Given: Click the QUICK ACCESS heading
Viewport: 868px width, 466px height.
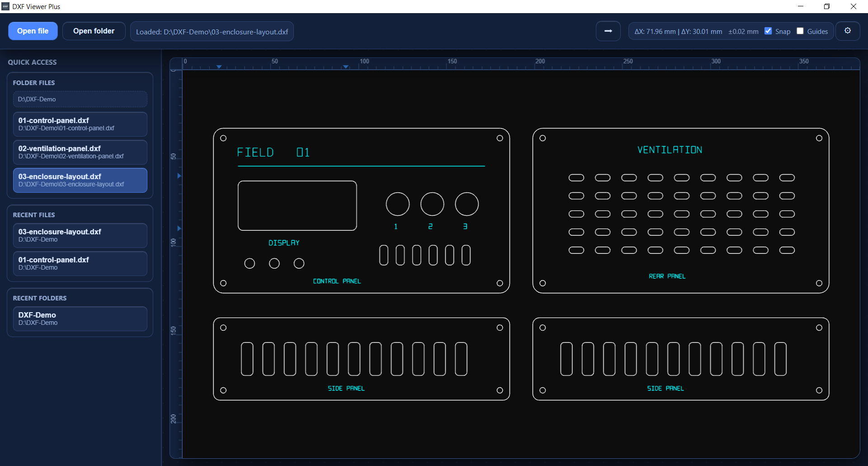Looking at the screenshot, I should [x=32, y=62].
